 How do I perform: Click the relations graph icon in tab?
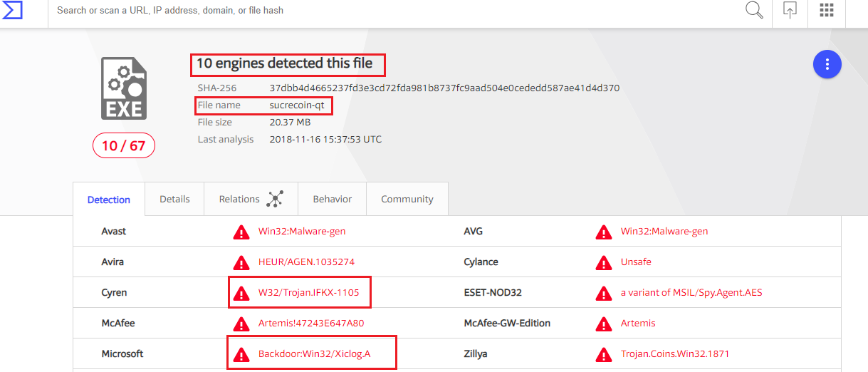click(x=275, y=200)
